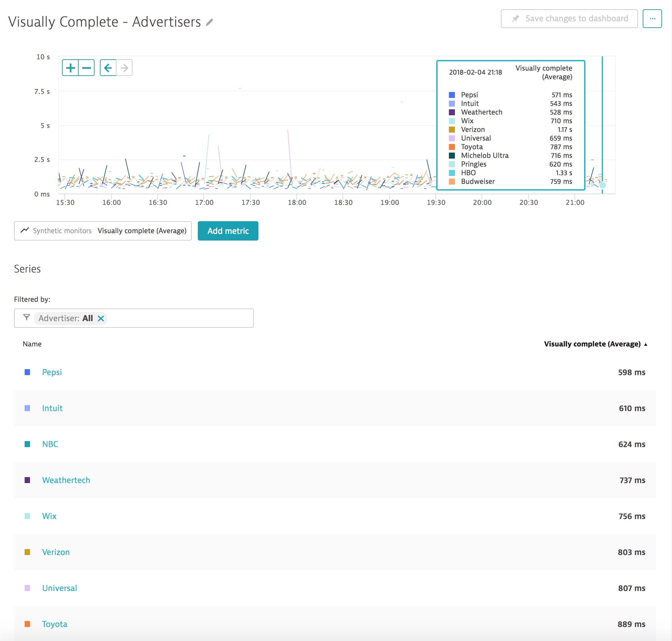Remove the Advertiser: All filter
672x641 pixels.
[x=101, y=318]
